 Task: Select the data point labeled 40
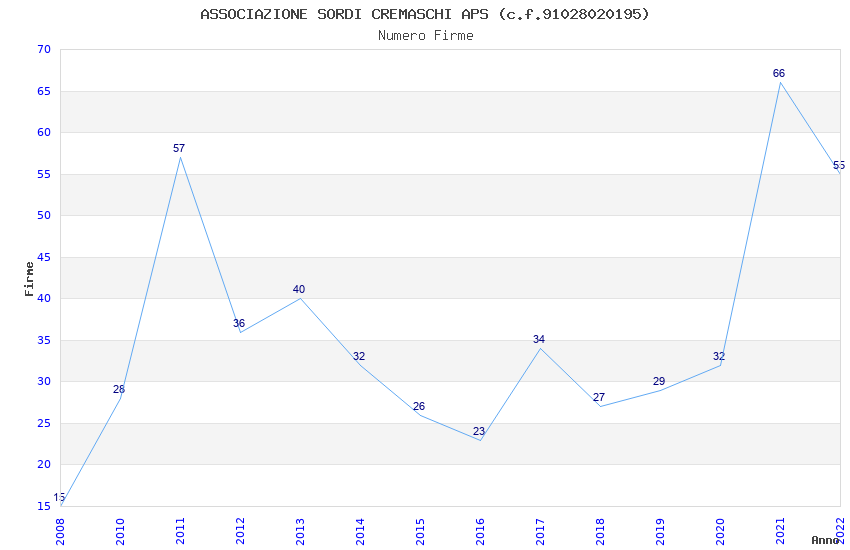coord(300,299)
